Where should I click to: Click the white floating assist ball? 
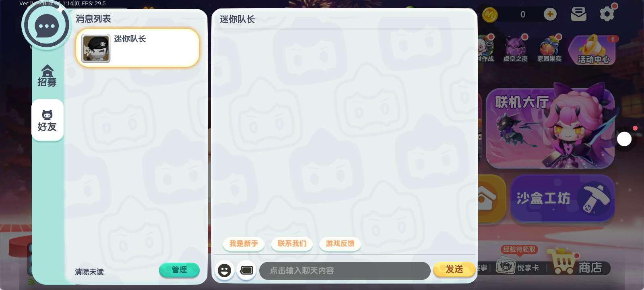tap(624, 139)
